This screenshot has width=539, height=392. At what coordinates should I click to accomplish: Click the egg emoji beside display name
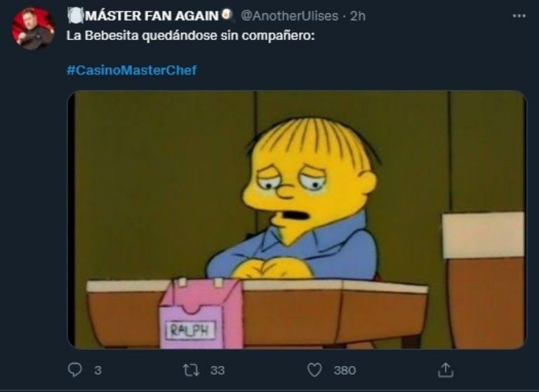pos(226,15)
